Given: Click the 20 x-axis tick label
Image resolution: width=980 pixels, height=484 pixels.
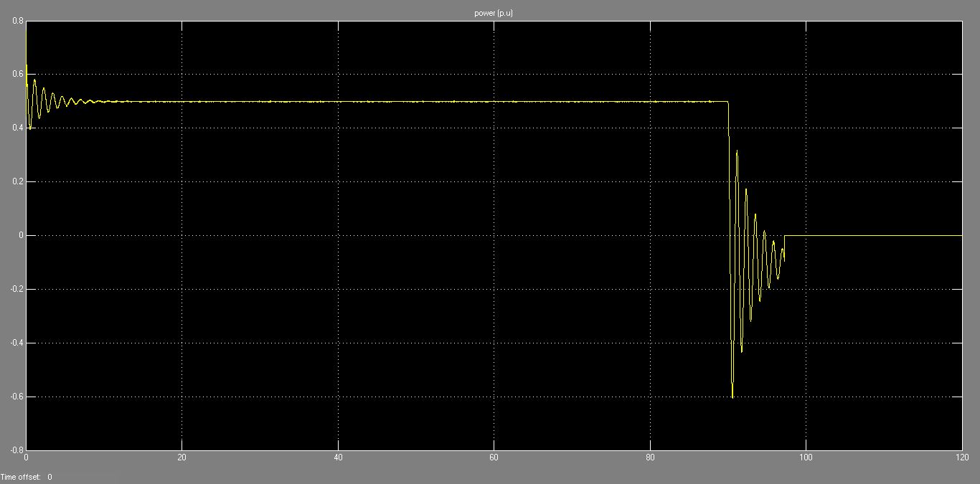Looking at the screenshot, I should tap(182, 457).
